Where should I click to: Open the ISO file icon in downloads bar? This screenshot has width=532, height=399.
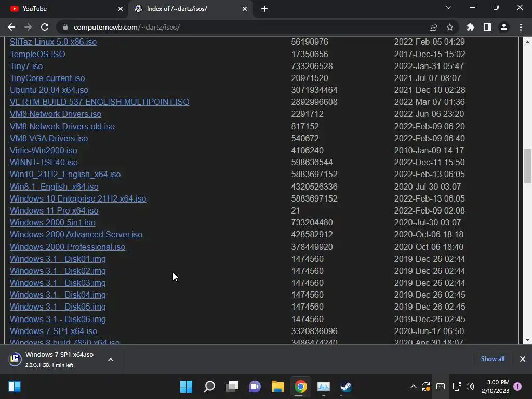coord(15,359)
